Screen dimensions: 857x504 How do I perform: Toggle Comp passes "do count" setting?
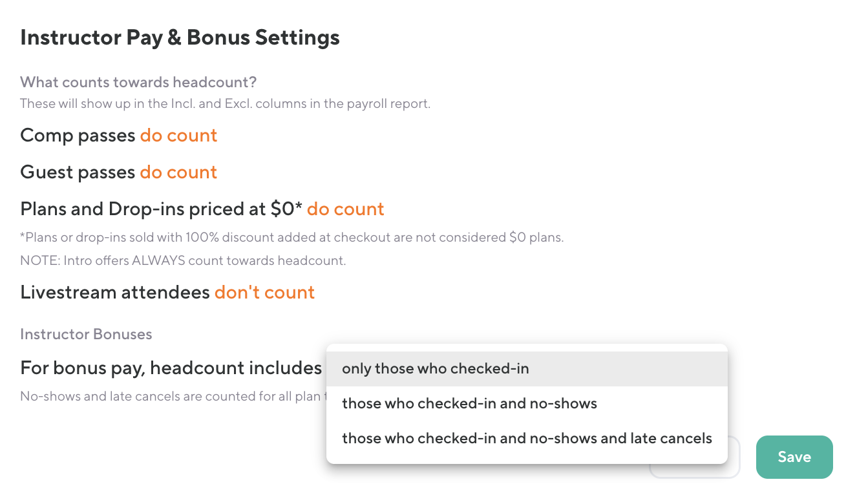[178, 136]
